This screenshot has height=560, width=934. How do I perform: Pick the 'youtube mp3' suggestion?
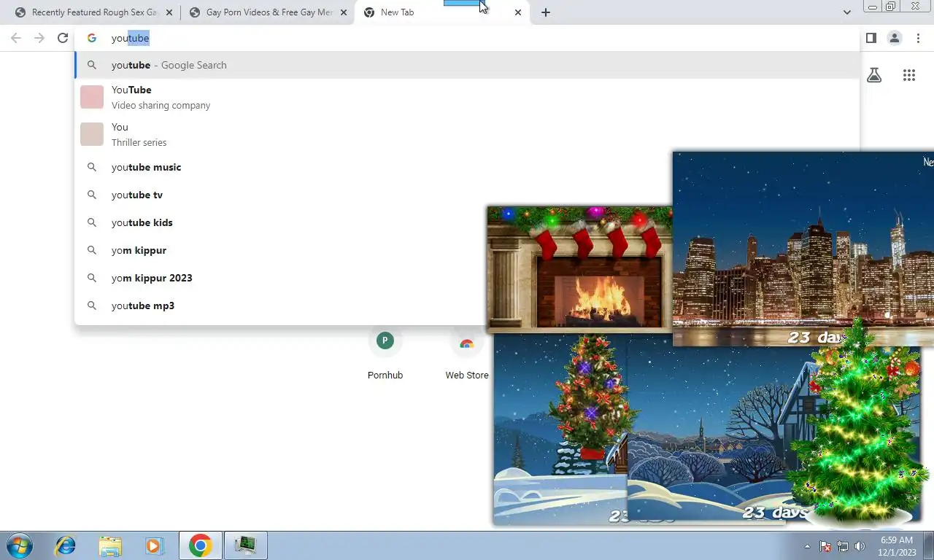click(279, 306)
